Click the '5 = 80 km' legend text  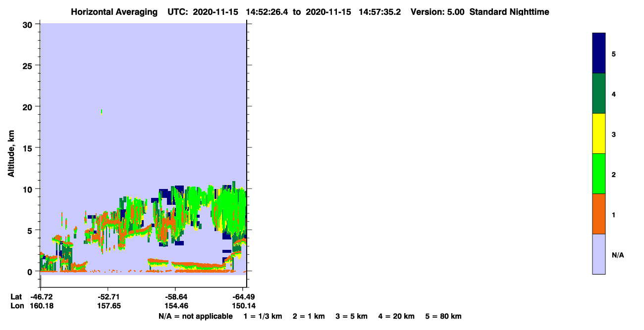443,317
